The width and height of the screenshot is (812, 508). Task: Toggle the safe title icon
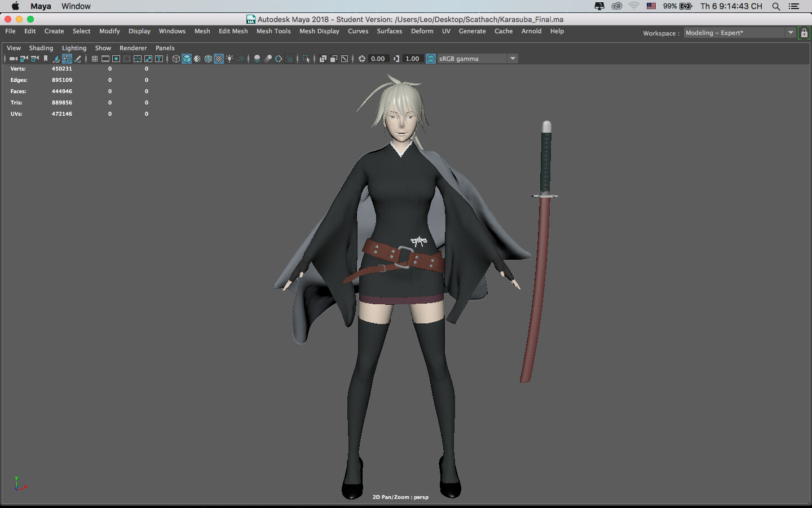(159, 59)
